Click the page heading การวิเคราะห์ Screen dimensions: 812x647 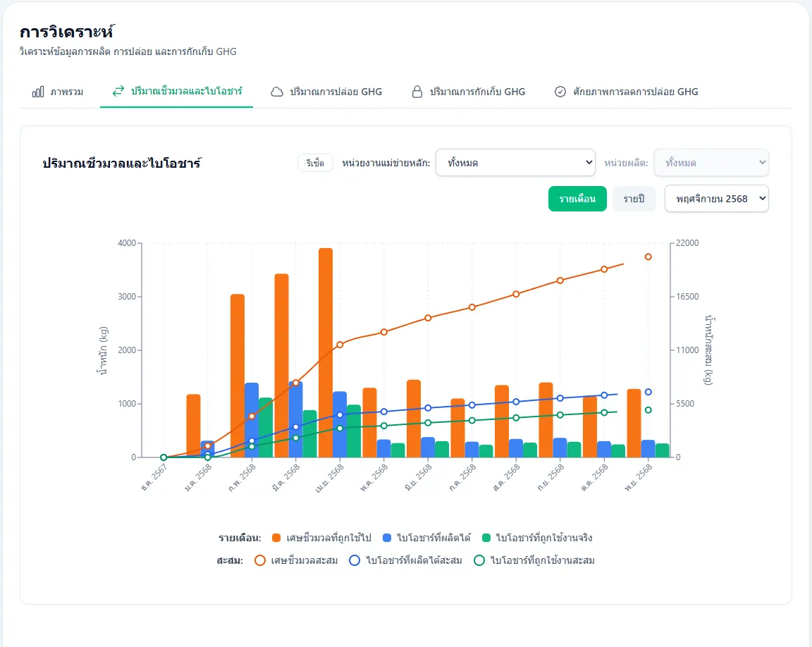pos(67,32)
